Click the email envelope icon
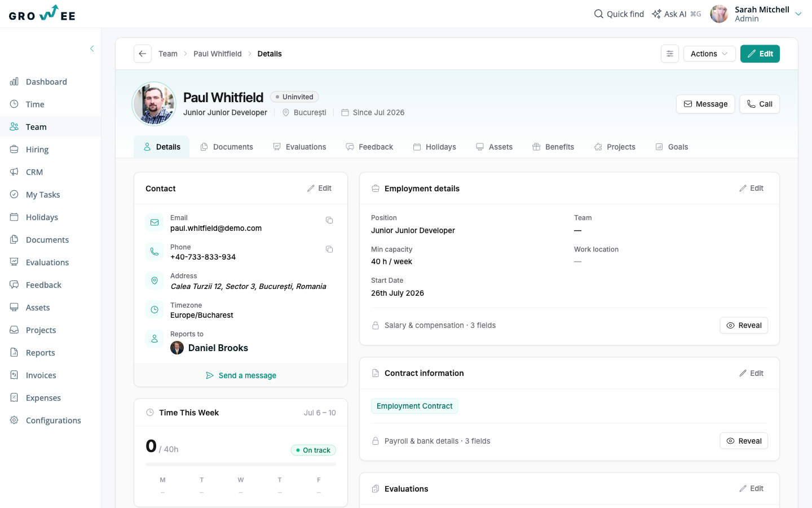This screenshot has height=508, width=812. 155,222
